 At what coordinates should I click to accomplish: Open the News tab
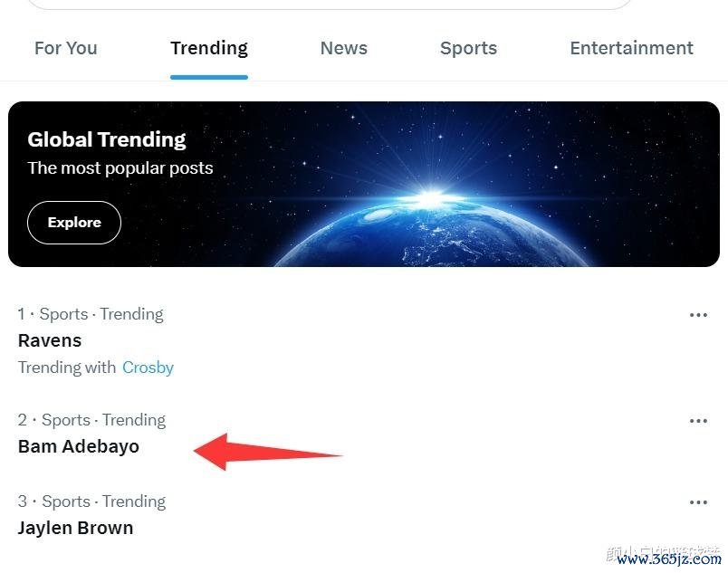[x=344, y=49]
